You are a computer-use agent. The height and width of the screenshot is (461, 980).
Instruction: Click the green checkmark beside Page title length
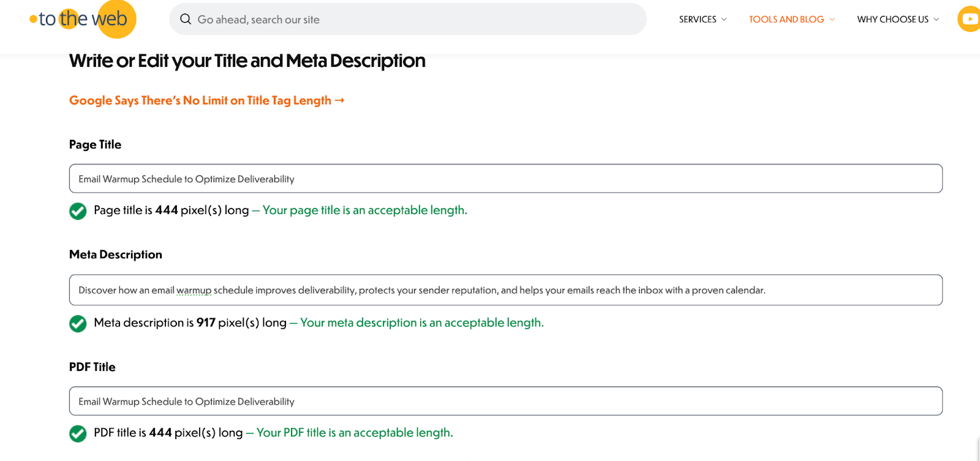[x=78, y=211]
